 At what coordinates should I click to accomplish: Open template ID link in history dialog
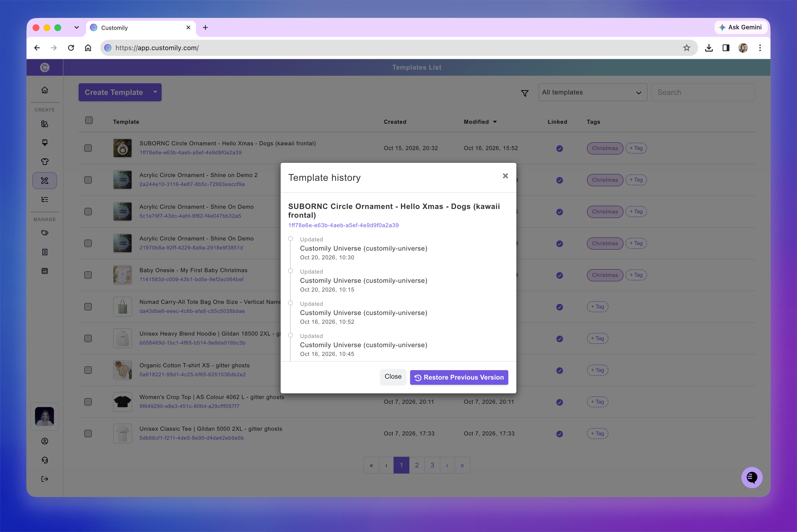pos(343,225)
